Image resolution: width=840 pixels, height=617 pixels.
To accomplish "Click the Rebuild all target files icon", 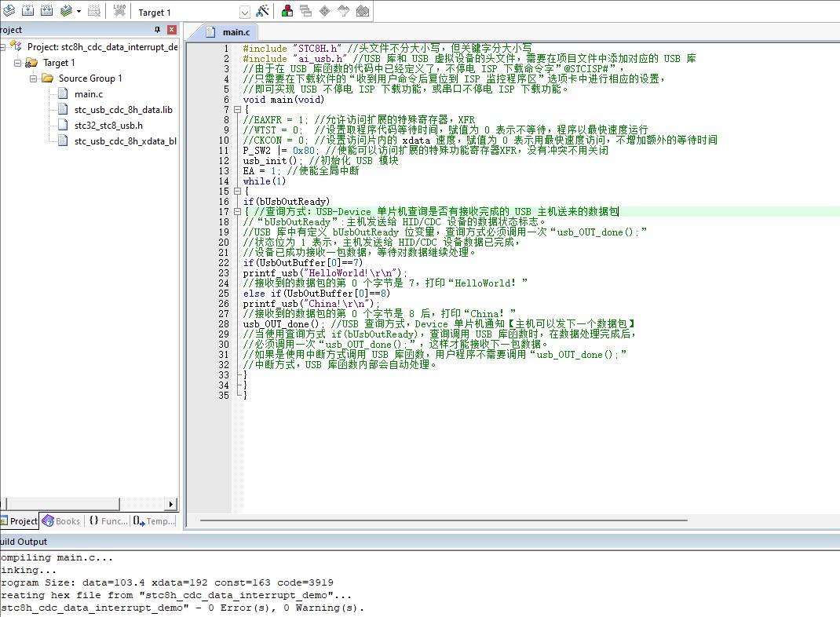I will (46, 11).
